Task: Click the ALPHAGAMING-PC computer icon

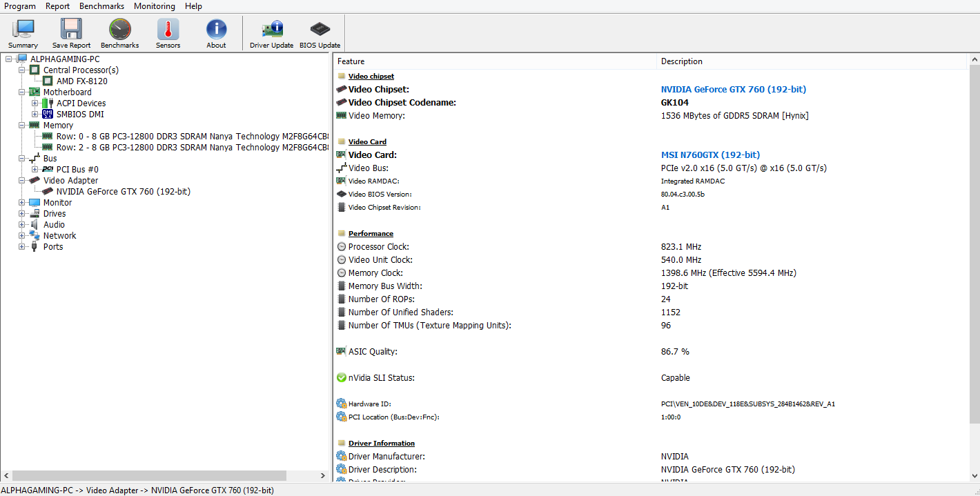Action: pos(22,59)
